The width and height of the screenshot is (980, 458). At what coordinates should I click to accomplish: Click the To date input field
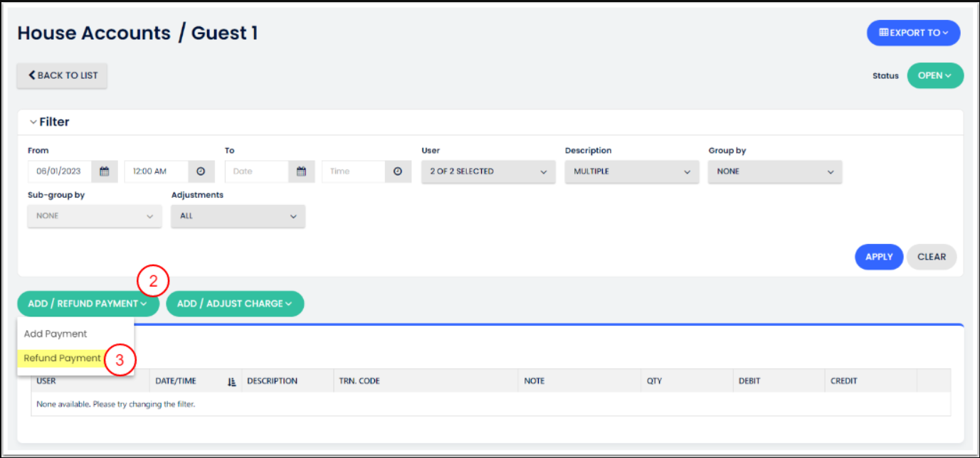click(257, 171)
